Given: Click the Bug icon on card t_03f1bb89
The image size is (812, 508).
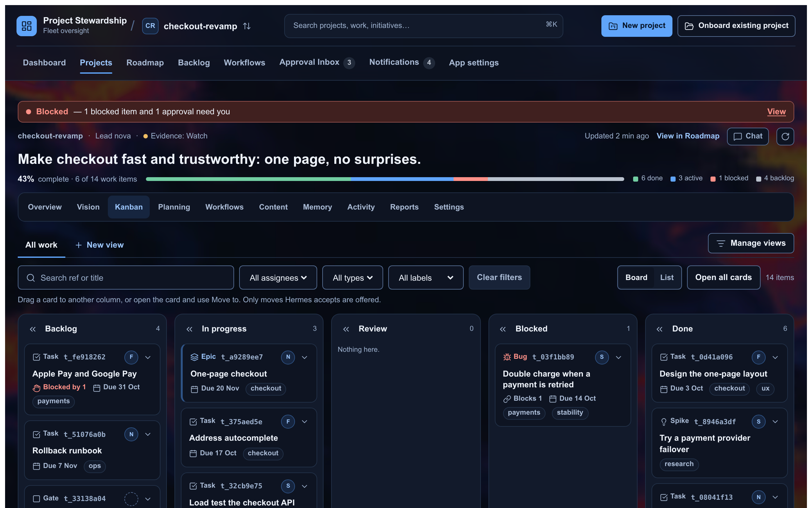Looking at the screenshot, I should (507, 357).
